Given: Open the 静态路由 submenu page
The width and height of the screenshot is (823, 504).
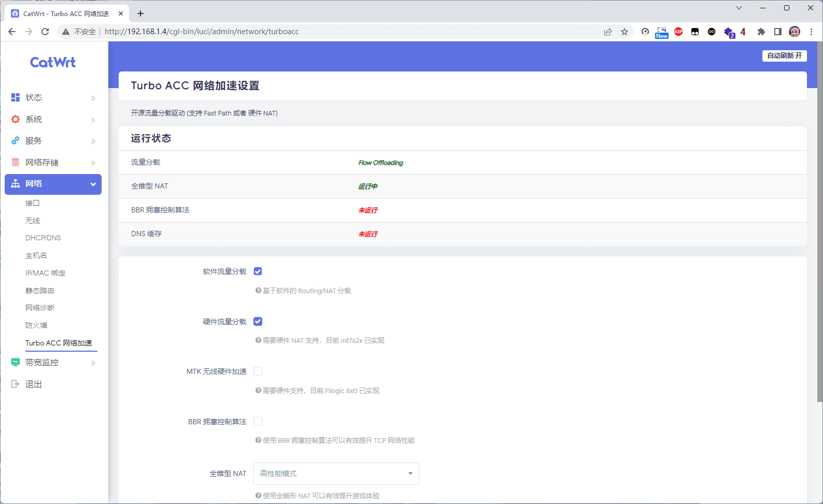Looking at the screenshot, I should 40,291.
